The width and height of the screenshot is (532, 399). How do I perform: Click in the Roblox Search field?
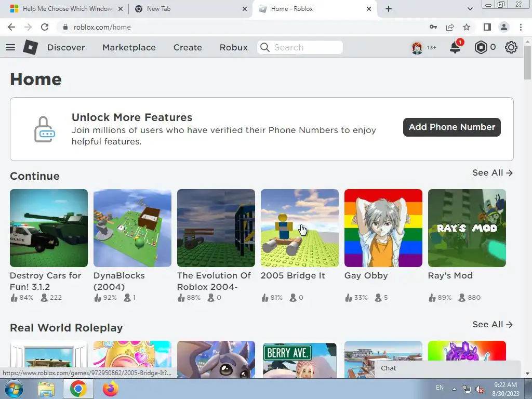point(300,47)
